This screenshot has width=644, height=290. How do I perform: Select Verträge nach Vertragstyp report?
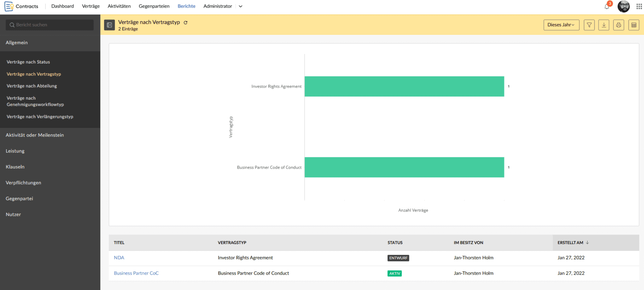coord(34,74)
